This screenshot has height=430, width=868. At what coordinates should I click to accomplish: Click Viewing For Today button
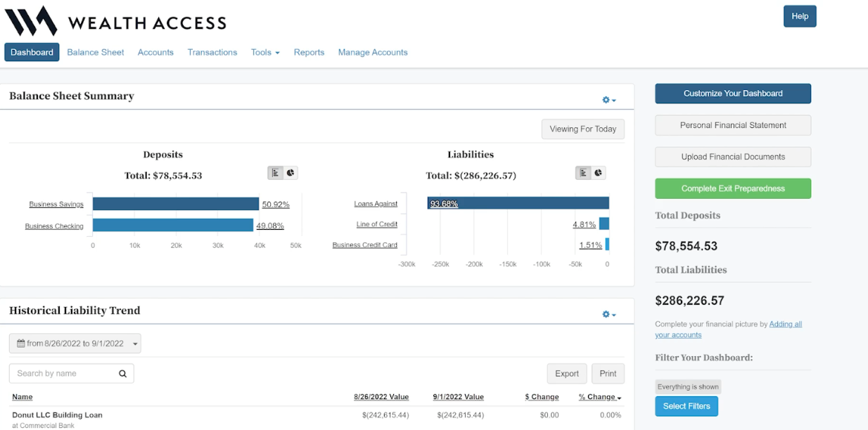coord(582,129)
